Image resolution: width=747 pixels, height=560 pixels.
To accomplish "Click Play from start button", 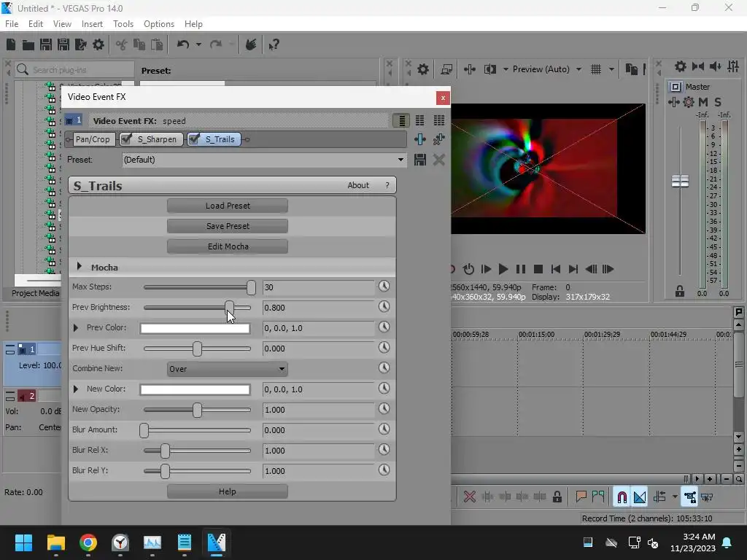I will [486, 270].
